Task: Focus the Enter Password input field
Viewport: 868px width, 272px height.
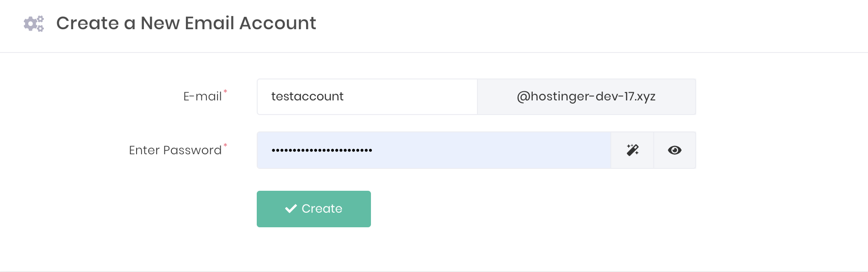Action: (434, 150)
